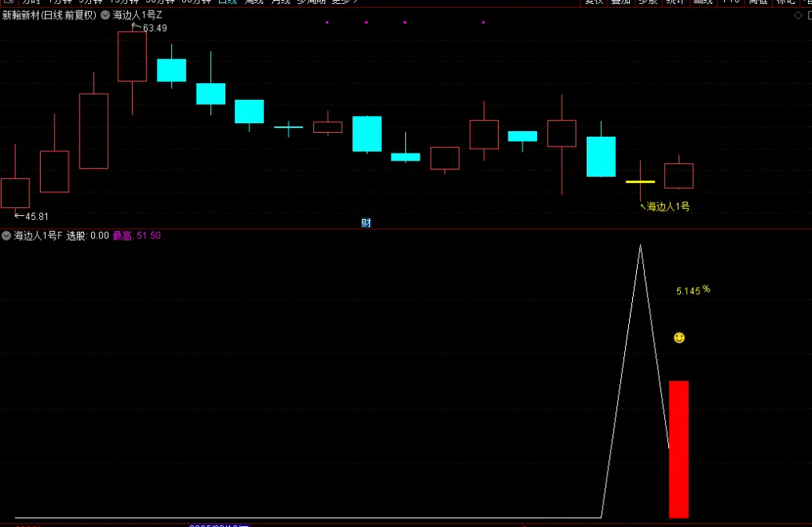The width and height of the screenshot is (812, 527).
Task: Expand the 海边人1号F indicator dropdown arrow
Action: (x=6, y=236)
